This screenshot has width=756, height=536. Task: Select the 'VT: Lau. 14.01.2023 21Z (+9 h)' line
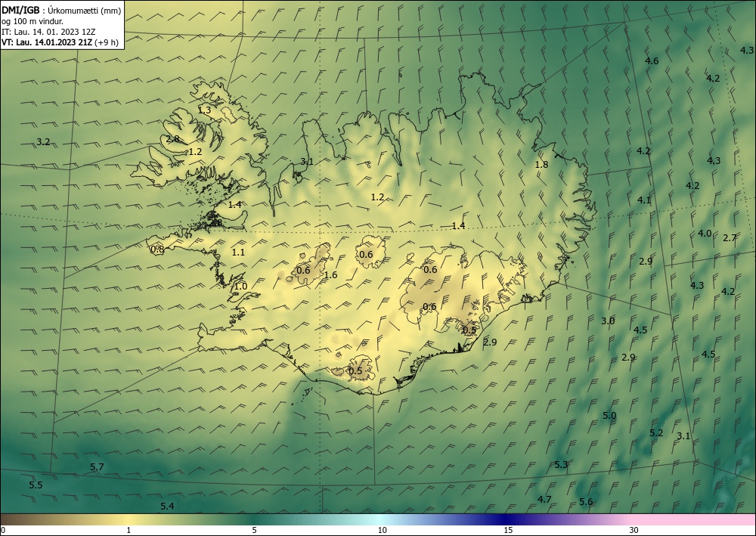click(60, 42)
